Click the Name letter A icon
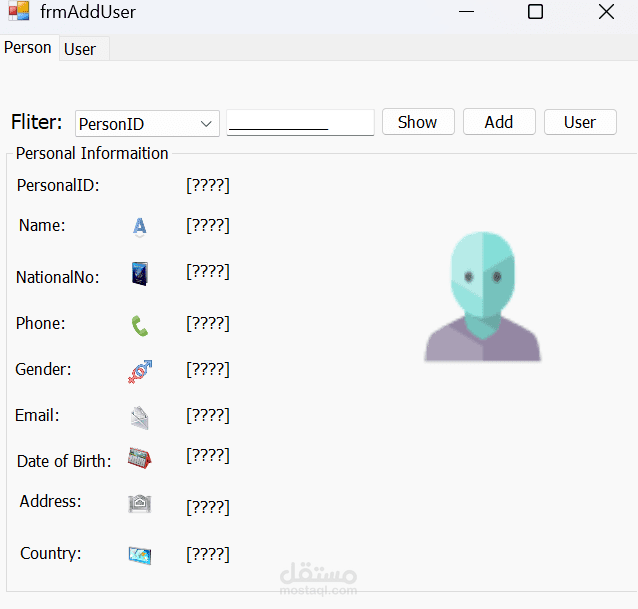 (140, 227)
